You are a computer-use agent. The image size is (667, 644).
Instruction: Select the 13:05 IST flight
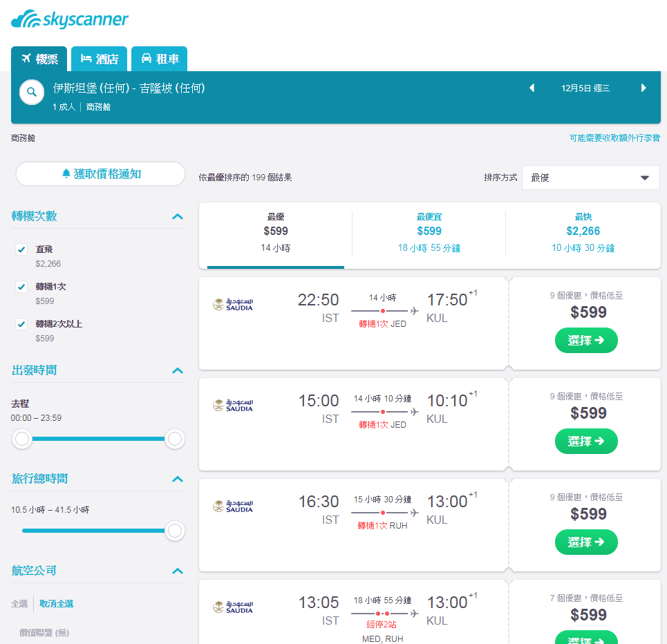(x=586, y=638)
